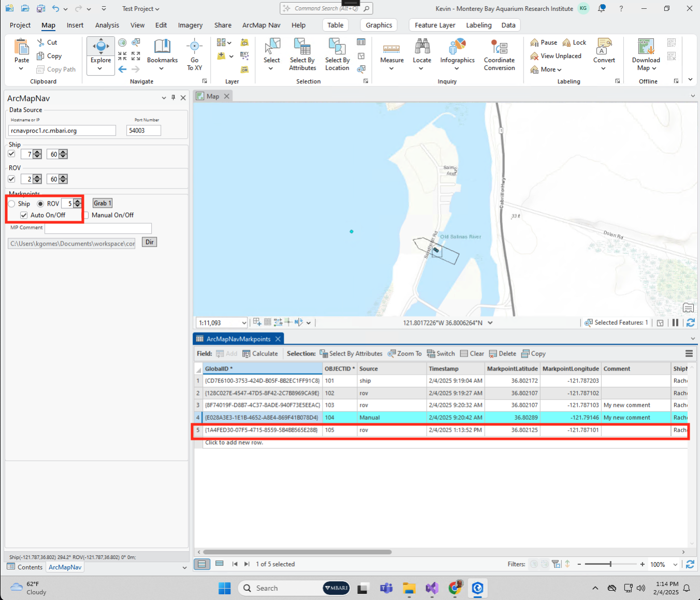Click the Grab 1 button
Screen dimensions: 700x600
[x=102, y=203]
